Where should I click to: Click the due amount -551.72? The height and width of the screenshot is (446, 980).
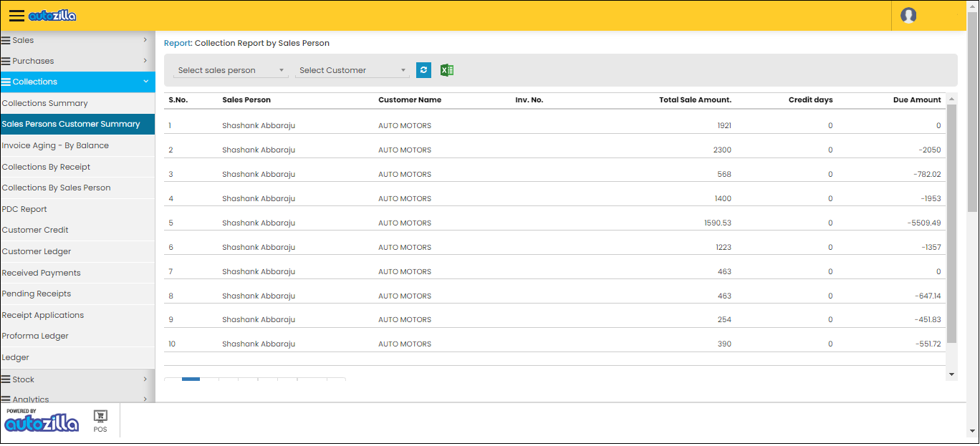tap(928, 344)
